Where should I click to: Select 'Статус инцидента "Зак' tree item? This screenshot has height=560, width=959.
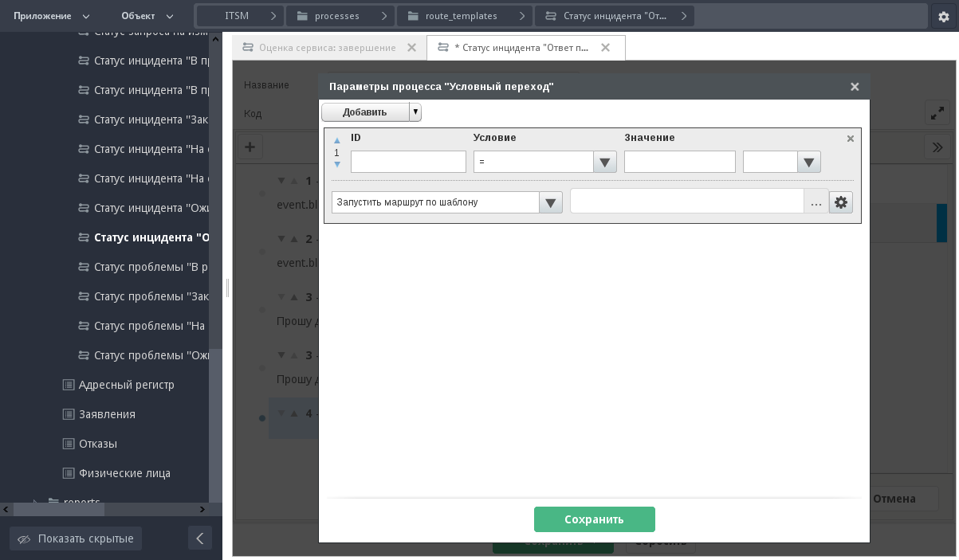[x=151, y=119]
